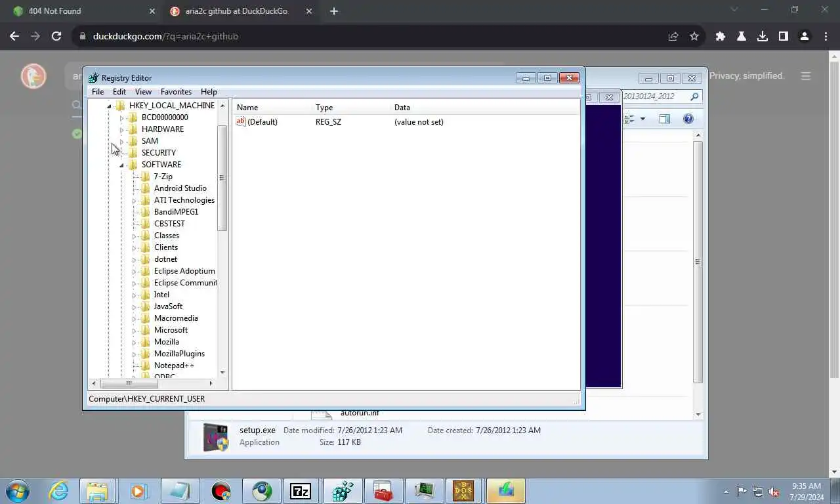Click the registry tree vertical scrollbar thumb
This screenshot has width=840, height=504.
(x=222, y=177)
